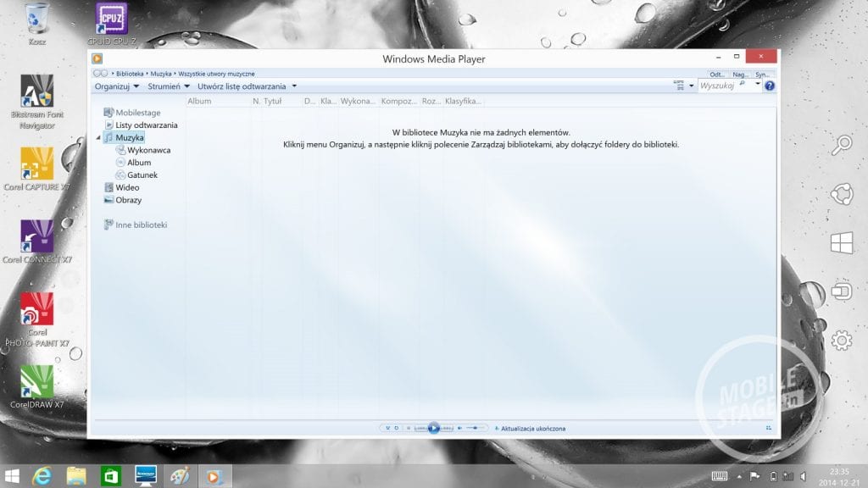Open the Organizuj dropdown menu
Image resolution: width=868 pixels, height=488 pixels.
click(116, 86)
